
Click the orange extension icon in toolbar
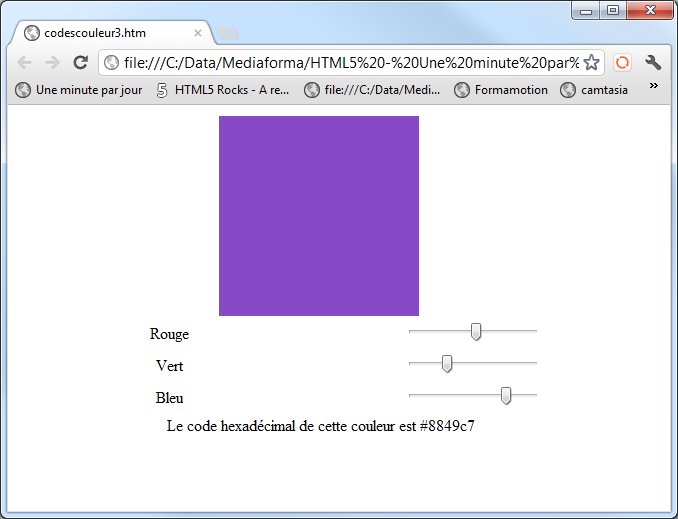click(x=622, y=63)
